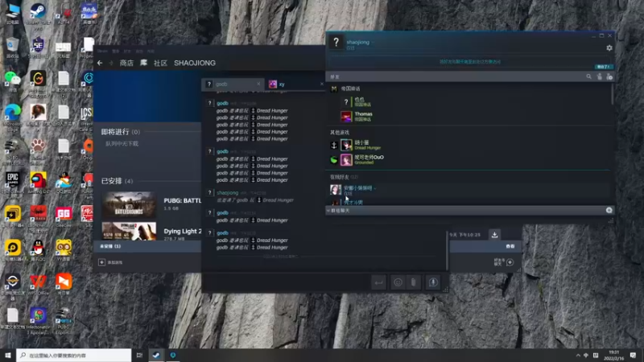The height and width of the screenshot is (362, 644).
Task: Collapse the 在线好友 online friends group
Action: (345, 177)
